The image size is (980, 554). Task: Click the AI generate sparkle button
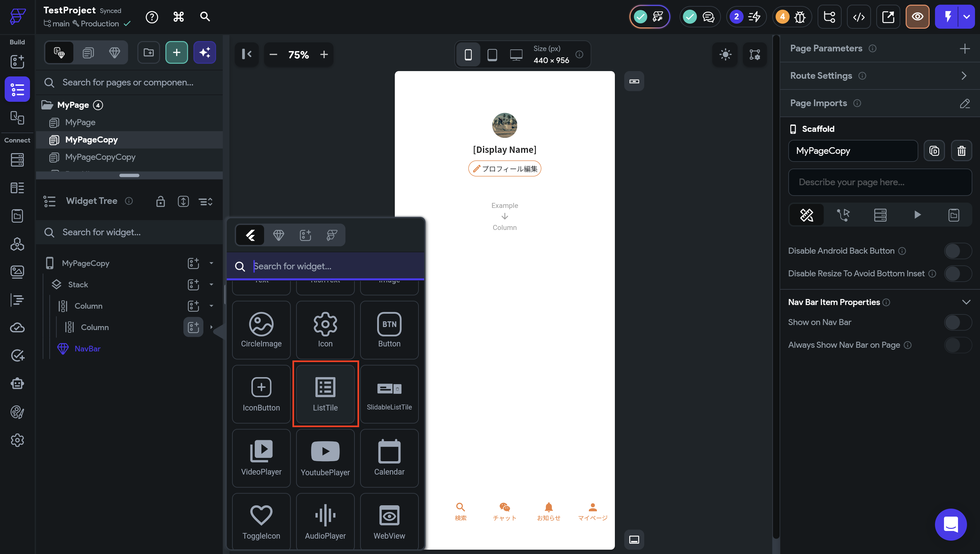tap(205, 52)
